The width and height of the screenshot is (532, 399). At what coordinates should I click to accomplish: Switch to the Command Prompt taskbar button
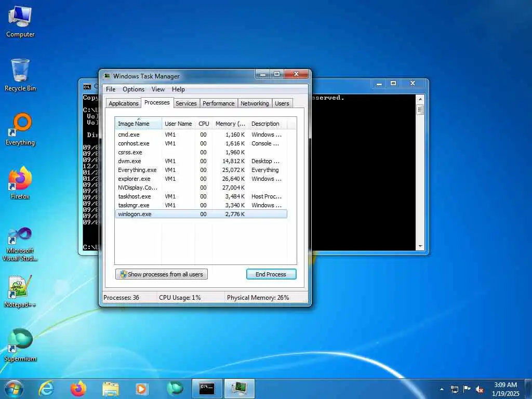(x=207, y=389)
